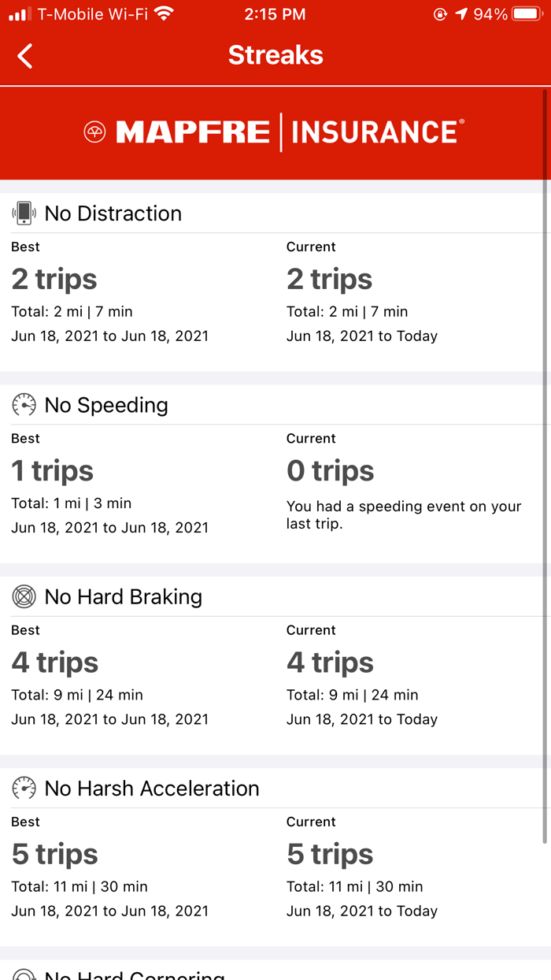Open the No Distraction section header

tap(113, 213)
